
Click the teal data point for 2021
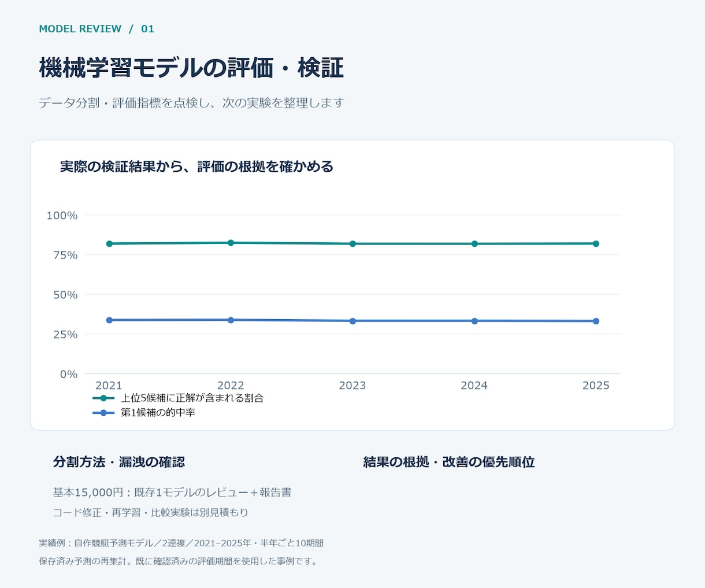point(109,244)
